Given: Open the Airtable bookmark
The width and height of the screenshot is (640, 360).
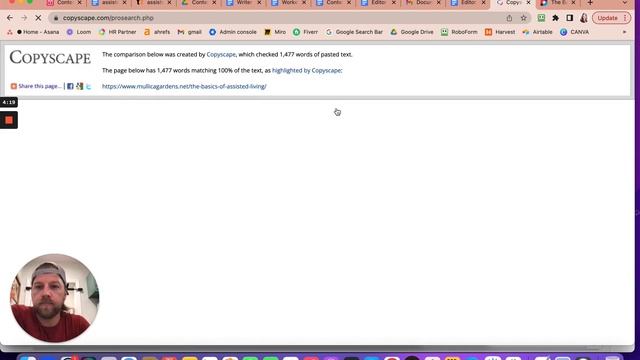Looking at the screenshot, I should [x=537, y=32].
